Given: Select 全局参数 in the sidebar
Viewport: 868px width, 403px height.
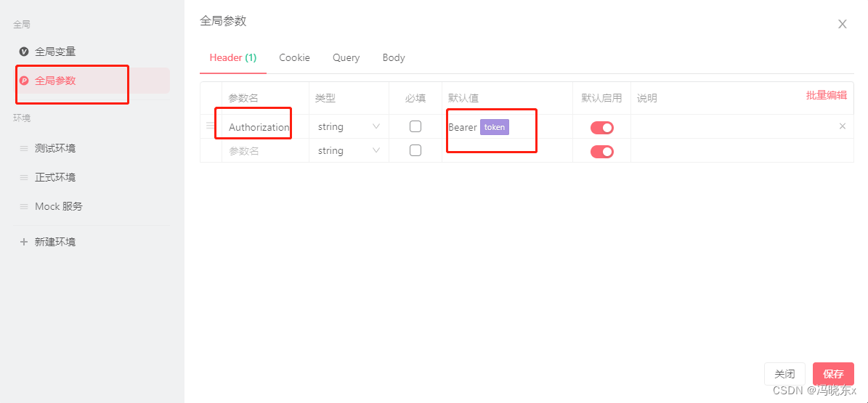Looking at the screenshot, I should coord(92,81).
